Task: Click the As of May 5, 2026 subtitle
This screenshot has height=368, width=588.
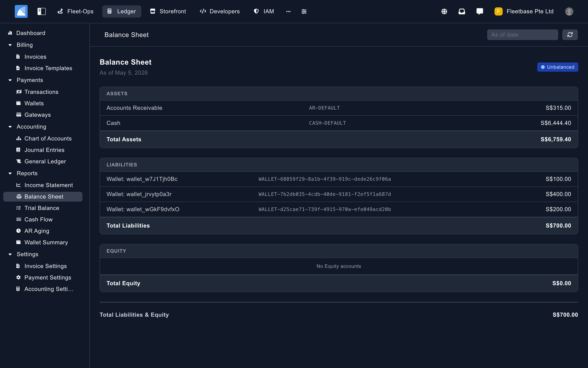Action: [x=124, y=73]
